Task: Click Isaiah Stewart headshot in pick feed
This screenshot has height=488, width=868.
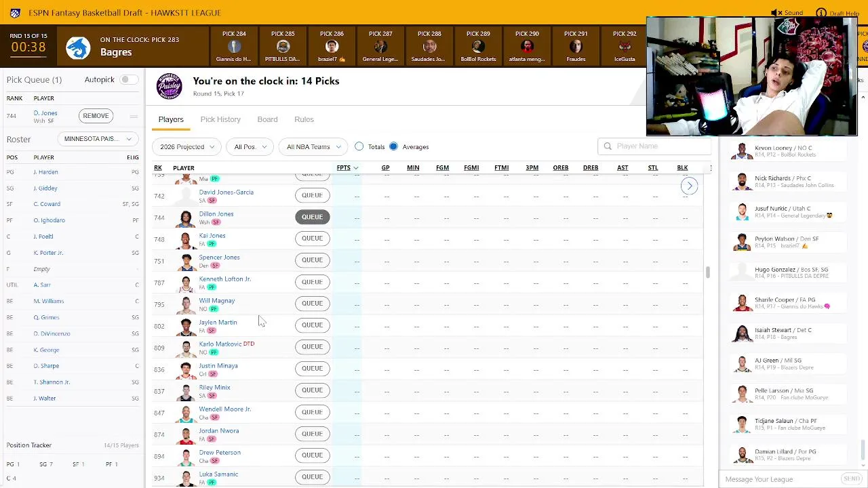Action: pyautogui.click(x=742, y=333)
